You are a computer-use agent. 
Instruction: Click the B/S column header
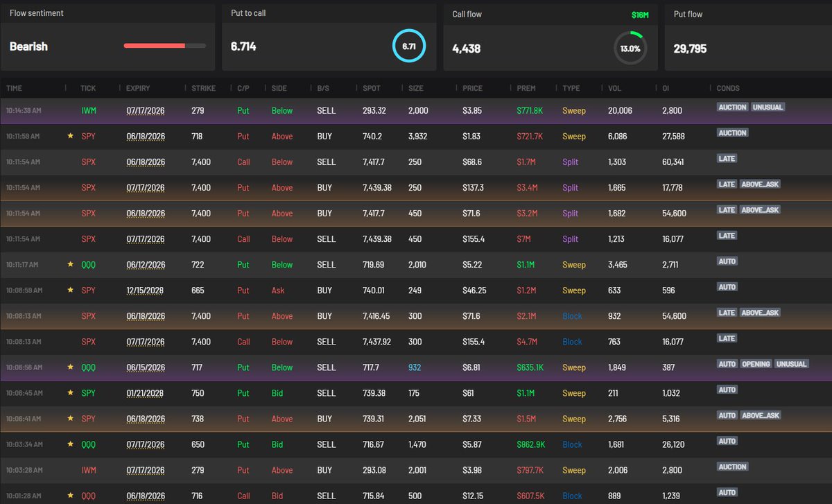point(323,89)
